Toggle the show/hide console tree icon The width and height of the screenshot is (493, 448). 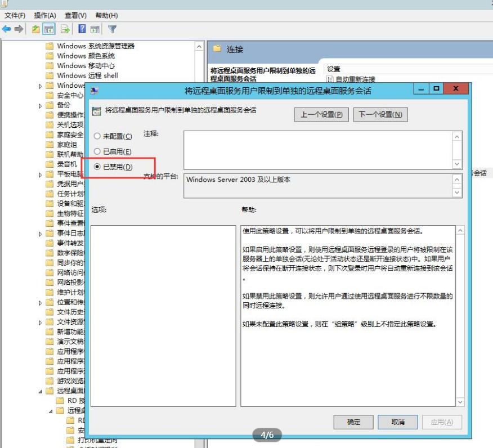coord(50,29)
